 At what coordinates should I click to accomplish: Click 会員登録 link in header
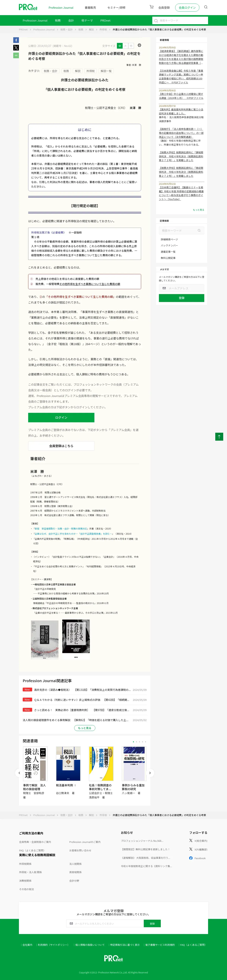click(x=164, y=8)
